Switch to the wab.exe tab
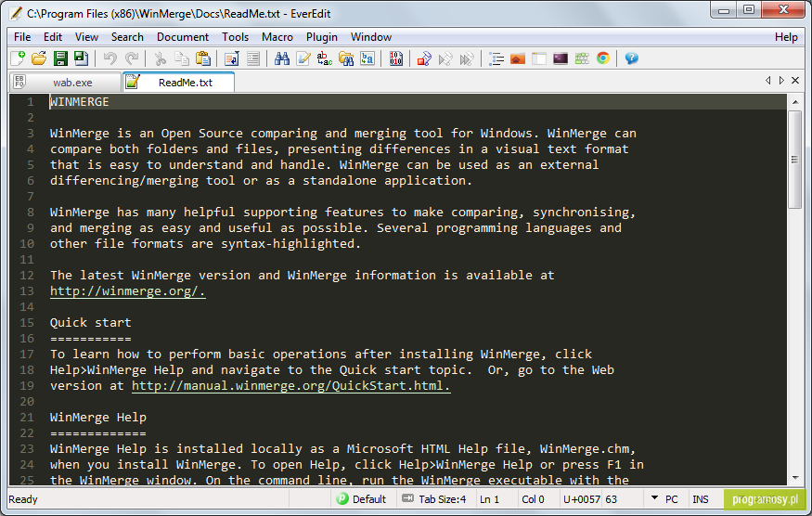 tap(65, 83)
